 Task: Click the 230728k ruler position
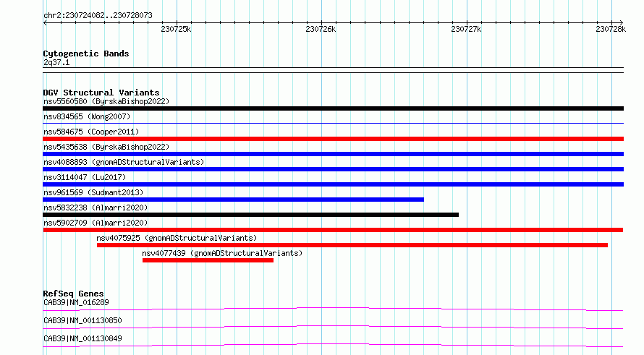point(611,29)
